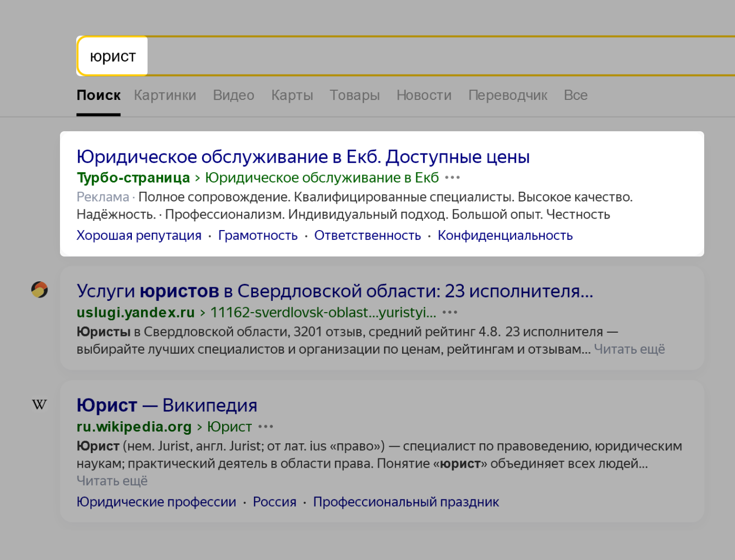Screen dimensions: 735x560
Task: Open the Переводчик tab
Action: pyautogui.click(x=507, y=95)
